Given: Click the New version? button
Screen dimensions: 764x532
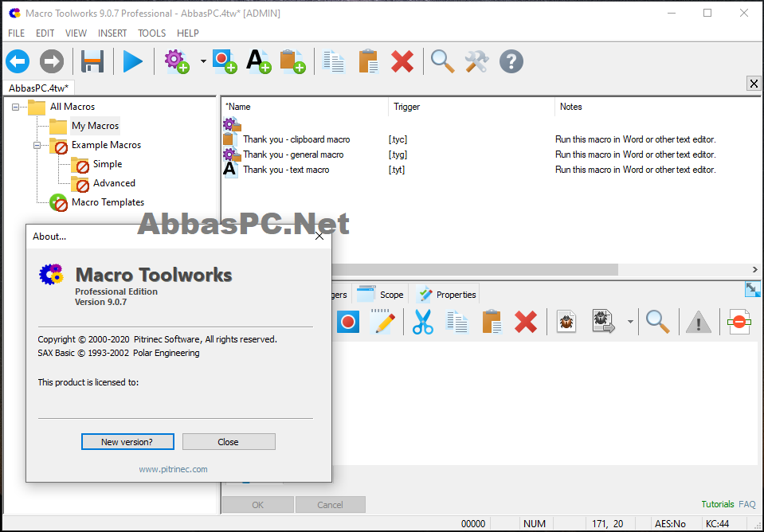Looking at the screenshot, I should [x=127, y=442].
